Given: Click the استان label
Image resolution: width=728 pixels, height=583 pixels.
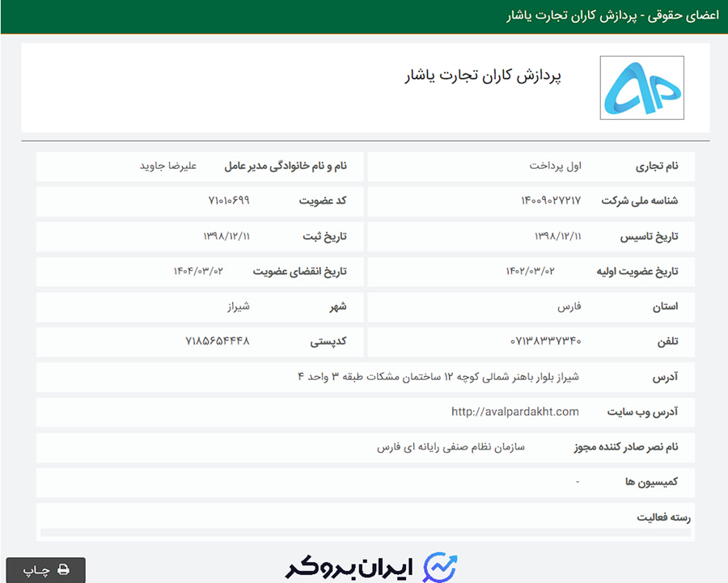Looking at the screenshot, I should (x=666, y=306).
